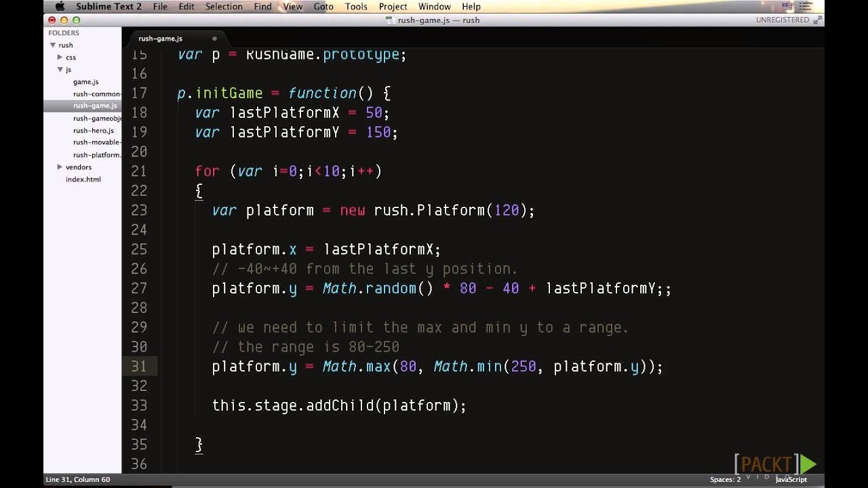Click line number 23 in the gutter
Screen dimensions: 868x488
click(x=139, y=210)
